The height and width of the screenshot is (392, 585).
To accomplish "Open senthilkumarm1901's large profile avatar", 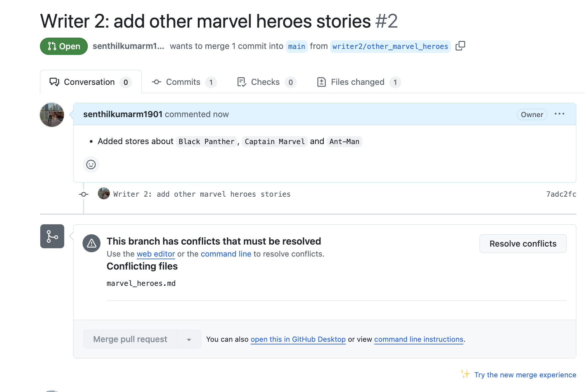I will click(52, 115).
